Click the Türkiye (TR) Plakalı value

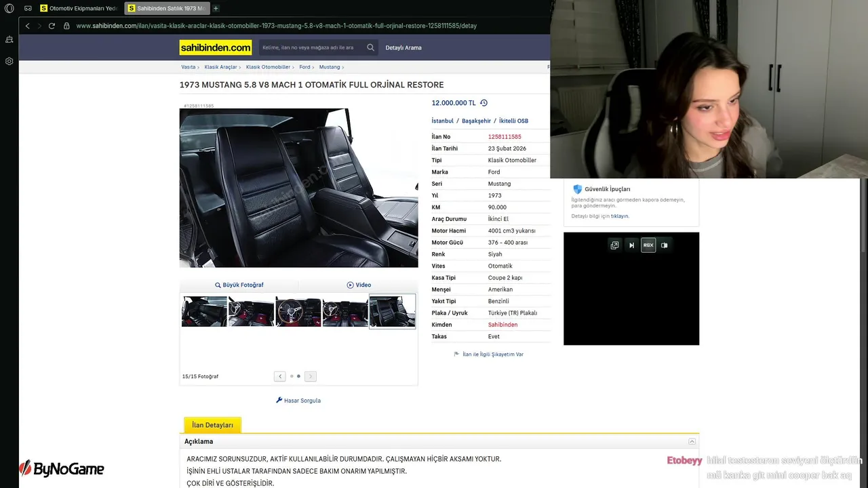(x=513, y=313)
